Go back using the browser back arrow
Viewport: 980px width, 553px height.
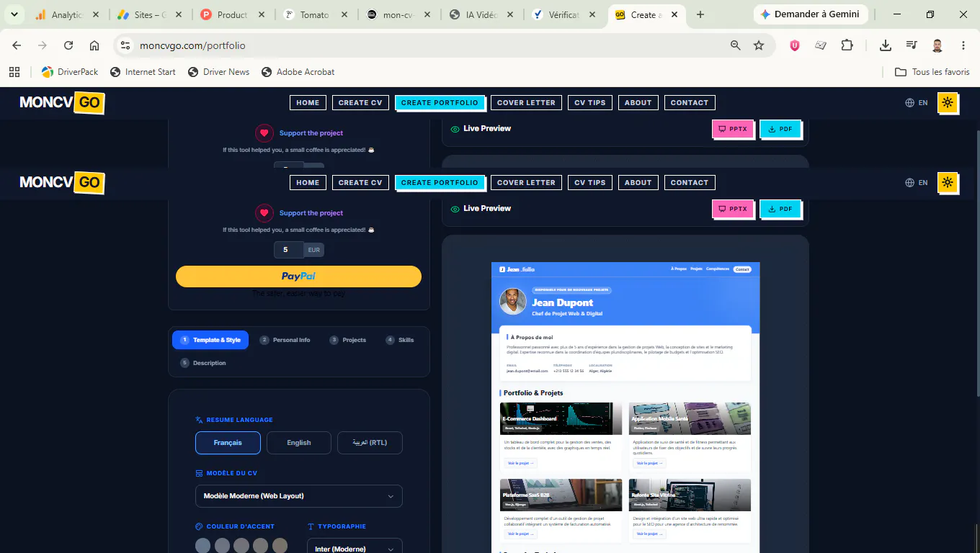point(17,45)
